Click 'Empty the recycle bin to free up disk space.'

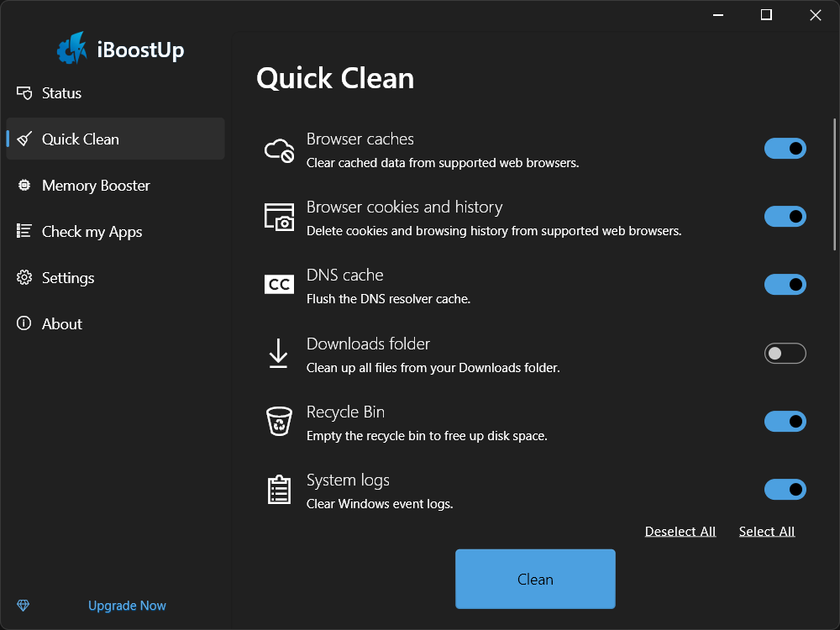(x=427, y=436)
